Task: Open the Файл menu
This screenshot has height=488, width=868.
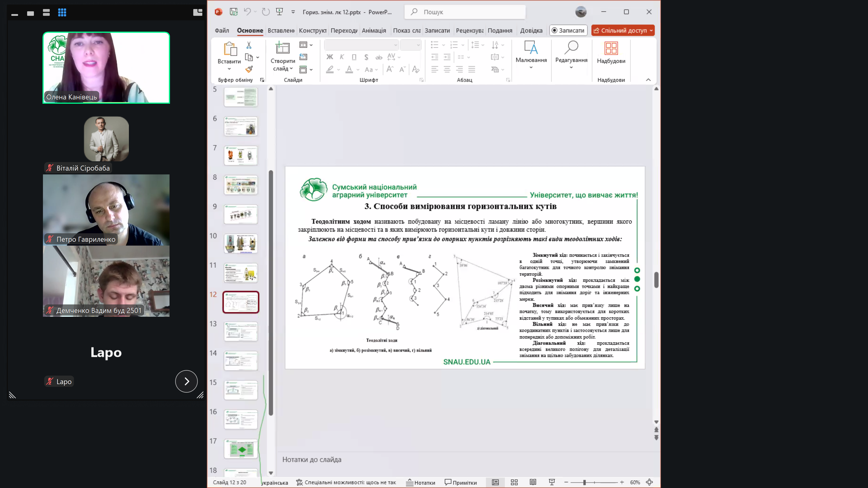Action: pos(222,30)
